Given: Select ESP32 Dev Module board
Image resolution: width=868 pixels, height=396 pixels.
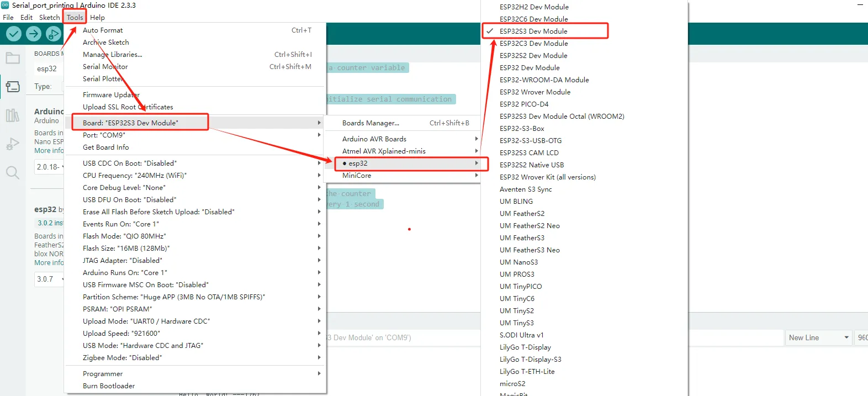Looking at the screenshot, I should point(585,68).
